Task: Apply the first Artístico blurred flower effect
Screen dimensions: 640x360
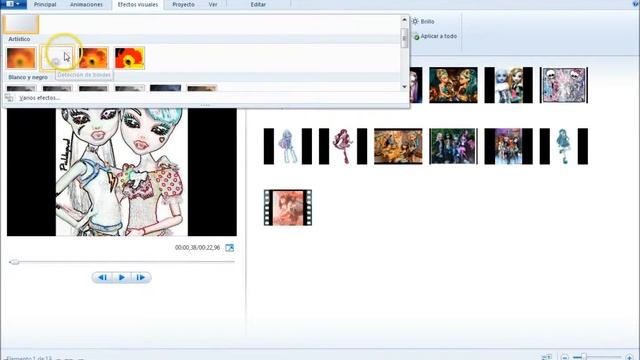Action: (21, 58)
